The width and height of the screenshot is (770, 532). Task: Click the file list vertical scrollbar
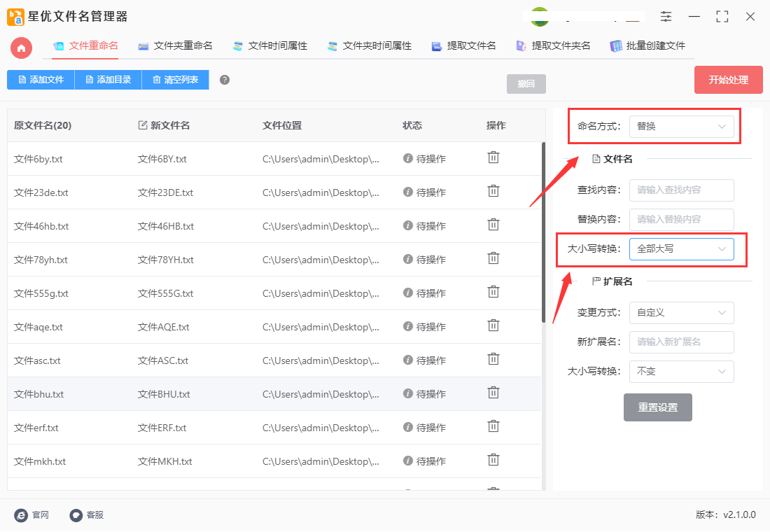(x=543, y=231)
